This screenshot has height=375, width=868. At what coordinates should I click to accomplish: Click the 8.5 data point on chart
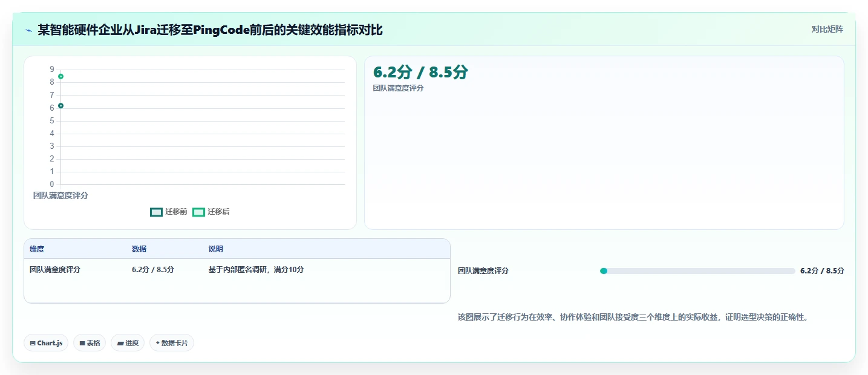60,76
